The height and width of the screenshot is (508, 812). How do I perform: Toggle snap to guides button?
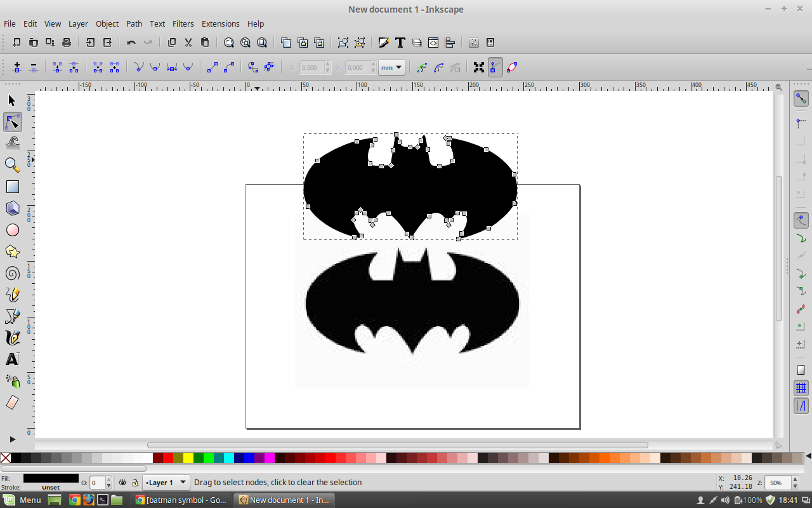click(801, 406)
